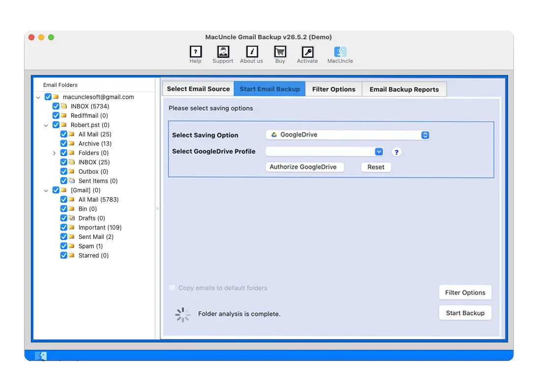Select the Outbox (0) folder row
The image size is (538, 392).
93,172
